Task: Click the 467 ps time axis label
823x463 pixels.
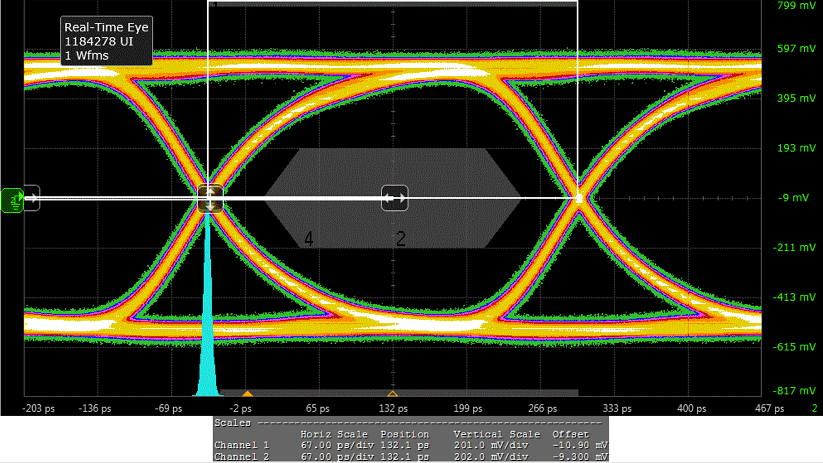Action: click(x=769, y=408)
